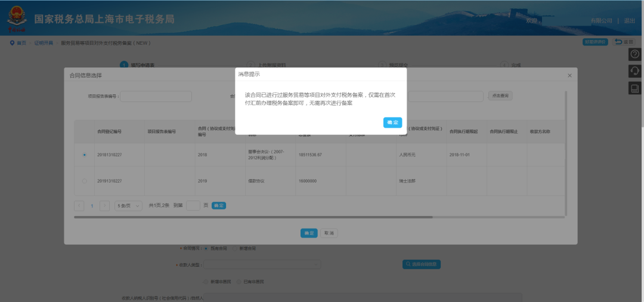Click the 项目报告表编号 input field
644x302 pixels.
coord(156,97)
